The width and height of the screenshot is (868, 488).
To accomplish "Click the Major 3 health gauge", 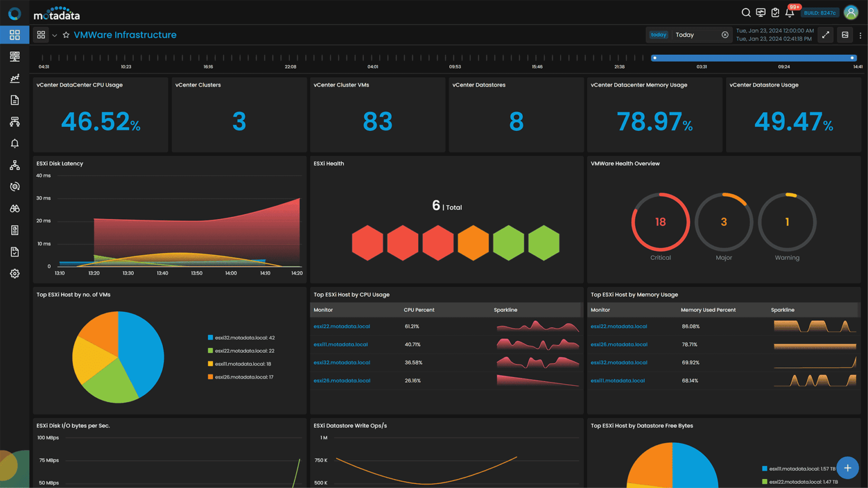I will pyautogui.click(x=723, y=222).
